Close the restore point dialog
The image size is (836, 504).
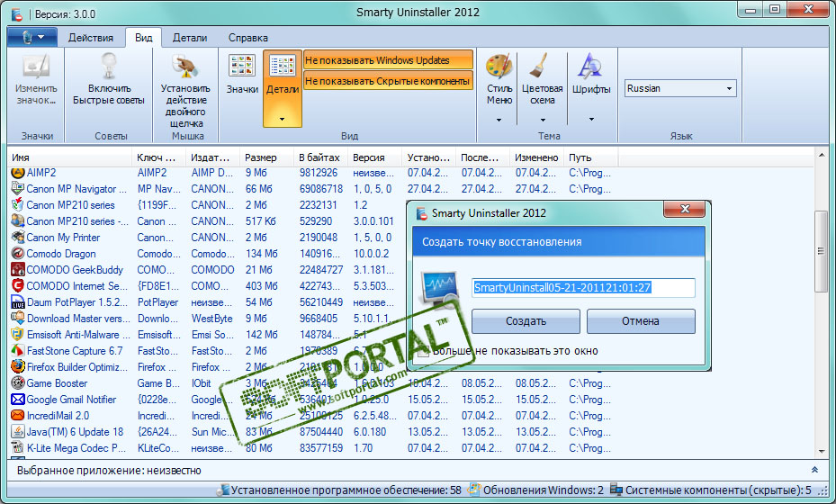coord(685,209)
